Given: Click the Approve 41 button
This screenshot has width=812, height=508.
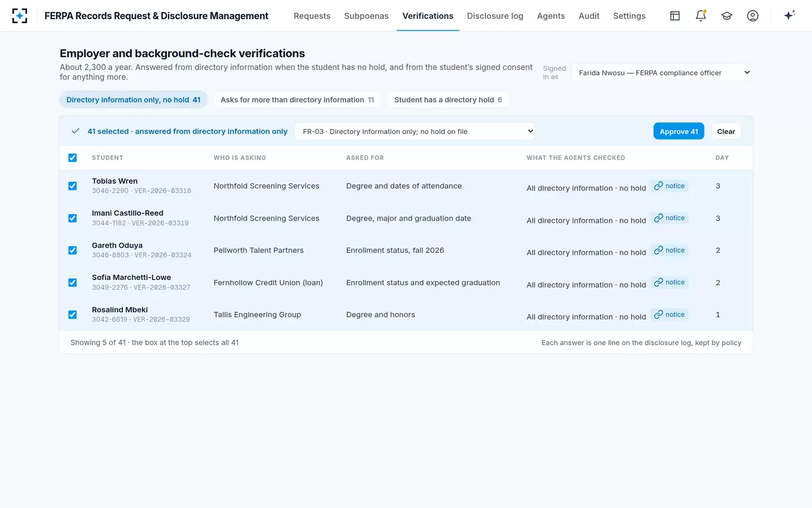Looking at the screenshot, I should click(x=679, y=131).
